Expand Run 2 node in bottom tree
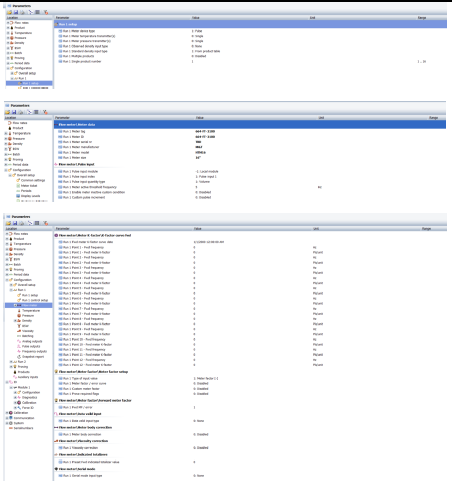This screenshot has height=493, width=452. [x=11, y=362]
